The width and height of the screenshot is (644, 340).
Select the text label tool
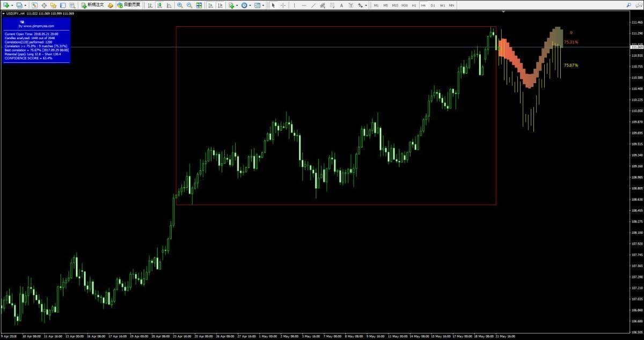tap(351, 5)
